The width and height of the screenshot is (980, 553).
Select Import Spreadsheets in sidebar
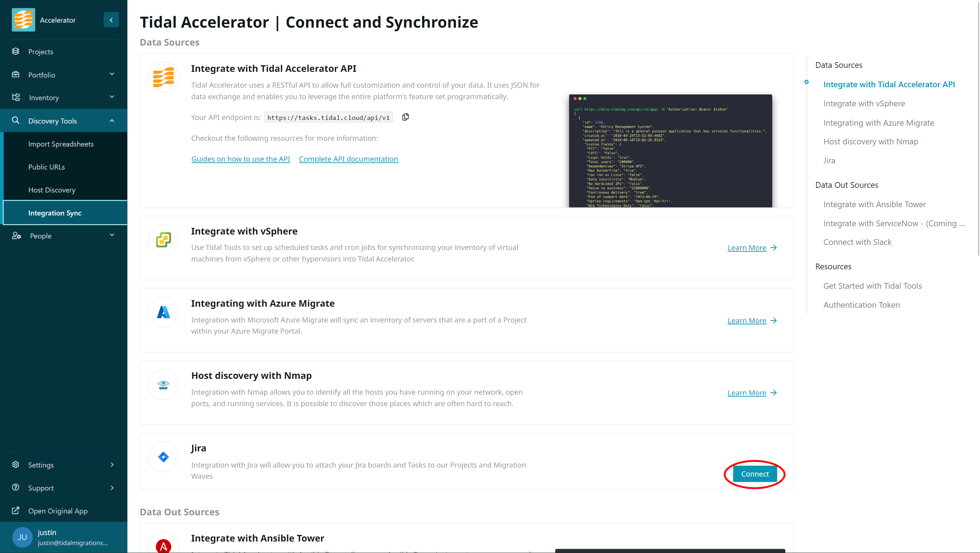point(61,144)
